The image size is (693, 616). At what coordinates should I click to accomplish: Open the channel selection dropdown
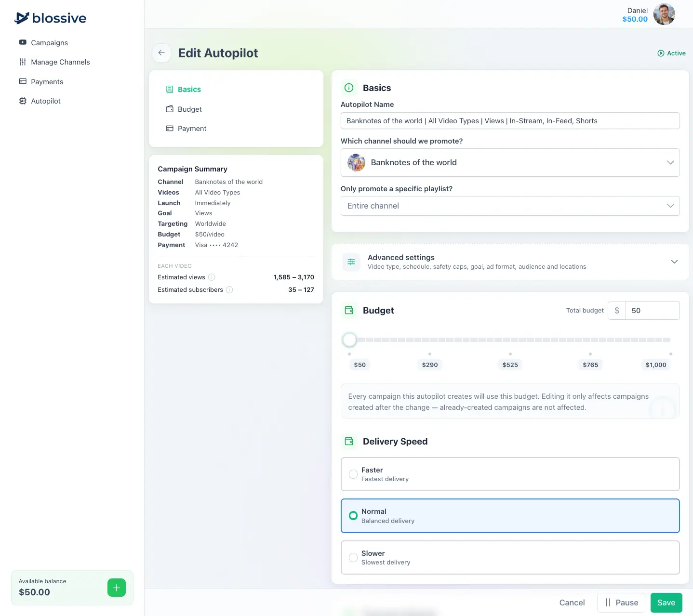point(510,163)
